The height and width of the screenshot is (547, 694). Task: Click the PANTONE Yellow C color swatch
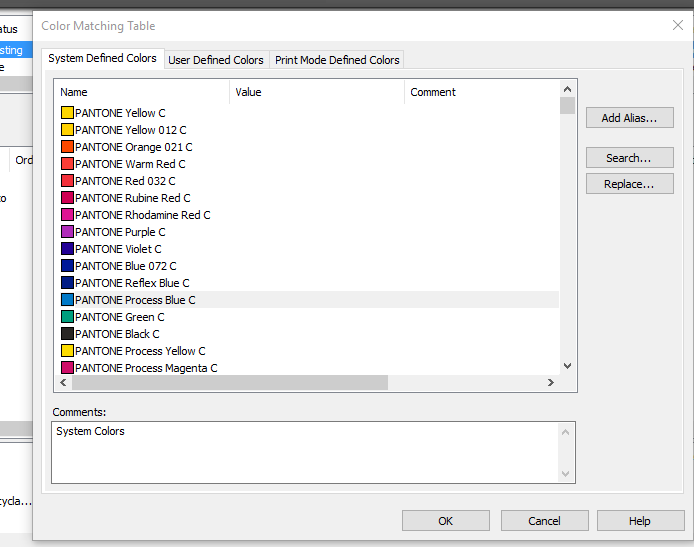point(67,112)
